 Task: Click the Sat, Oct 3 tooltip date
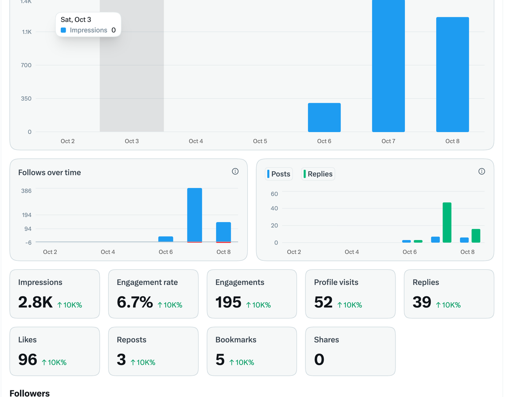pos(76,20)
